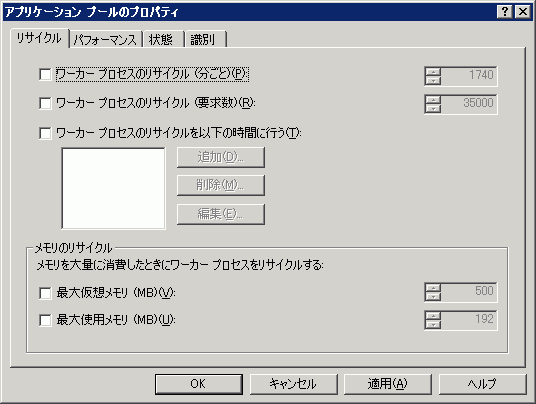Open the パフォーマンス tab
The width and height of the screenshot is (536, 404).
click(x=105, y=40)
